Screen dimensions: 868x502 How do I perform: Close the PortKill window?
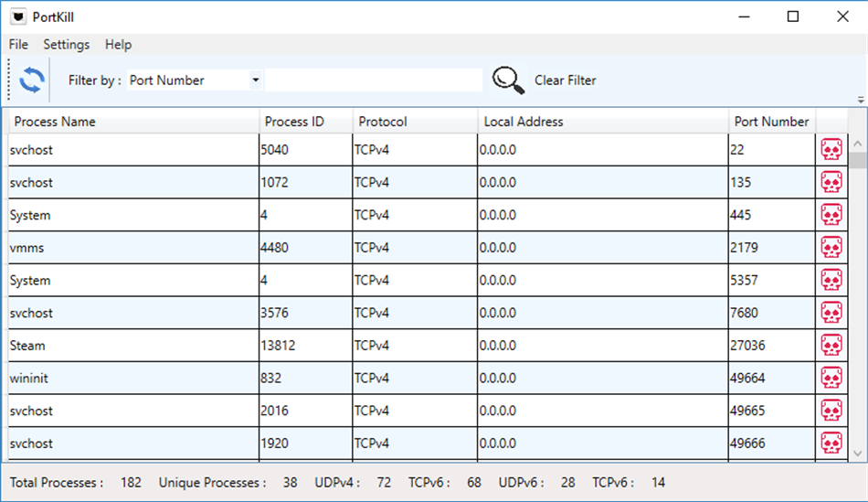click(842, 17)
